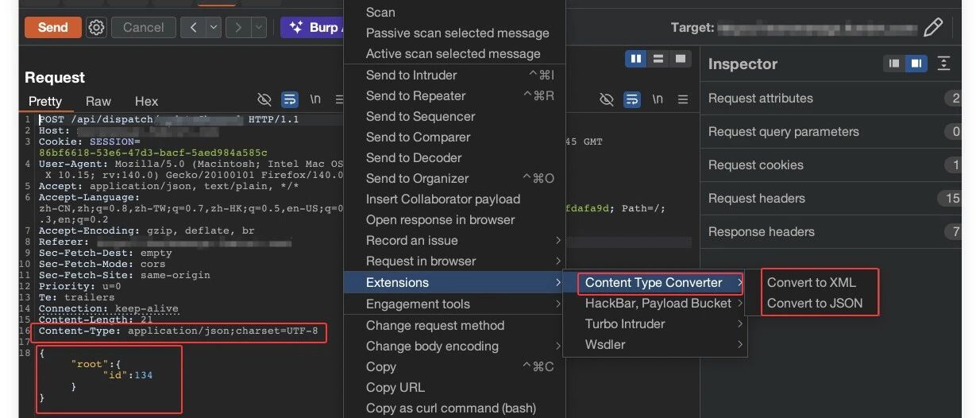Expand Request cookies section
This screenshot has height=418, width=980.
[x=831, y=165]
